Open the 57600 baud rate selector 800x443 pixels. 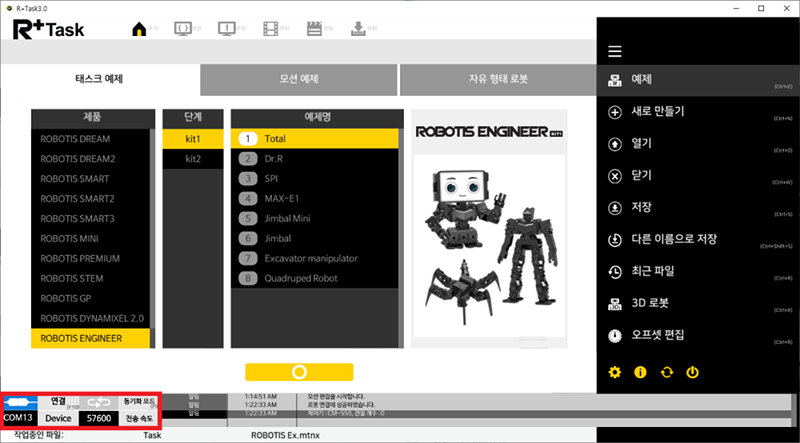click(98, 417)
